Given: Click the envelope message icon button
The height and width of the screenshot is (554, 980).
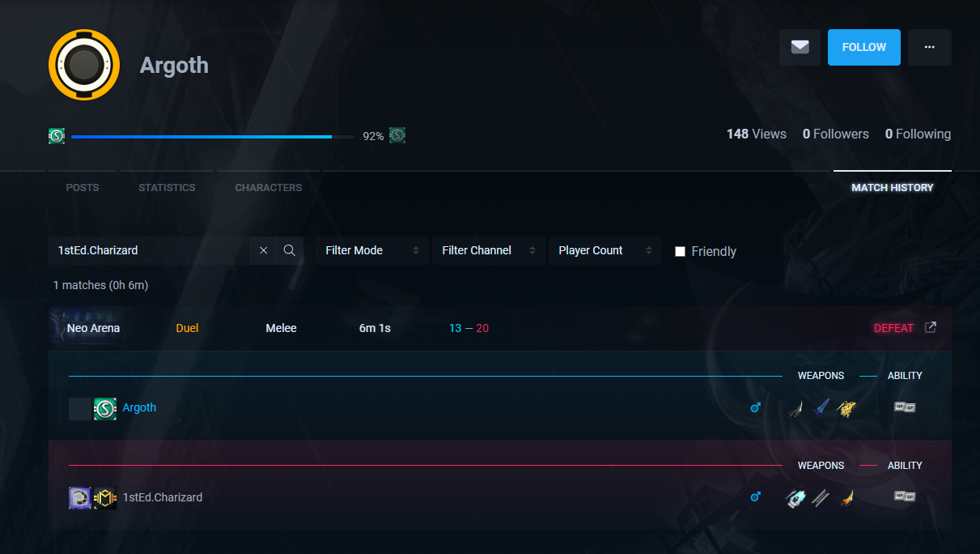Looking at the screenshot, I should [800, 47].
